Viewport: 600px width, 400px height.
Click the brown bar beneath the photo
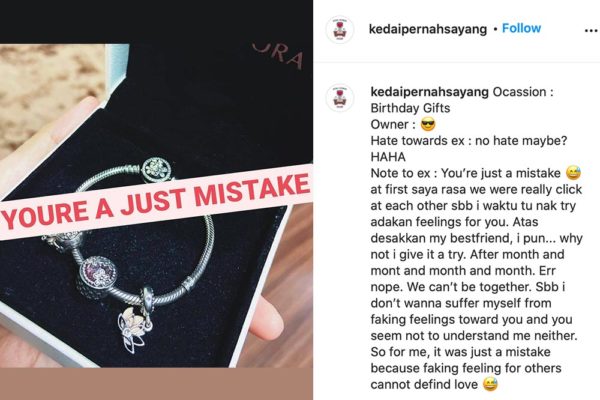point(156,384)
